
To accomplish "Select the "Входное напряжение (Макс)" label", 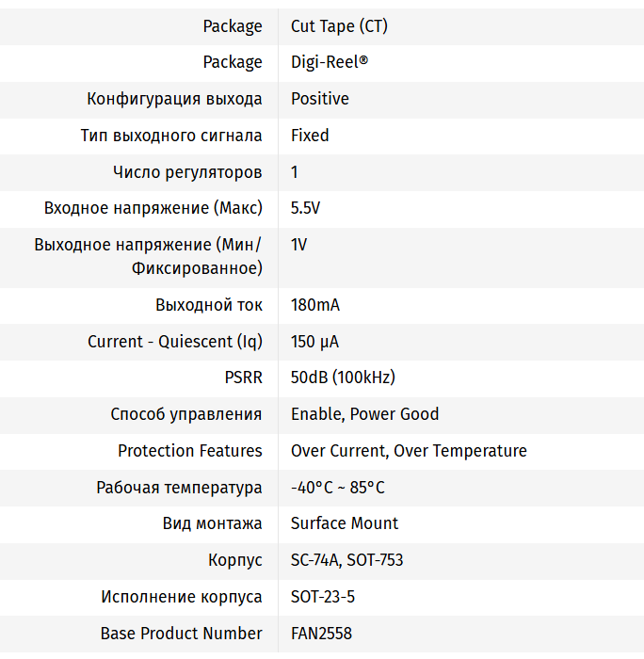I will [153, 208].
